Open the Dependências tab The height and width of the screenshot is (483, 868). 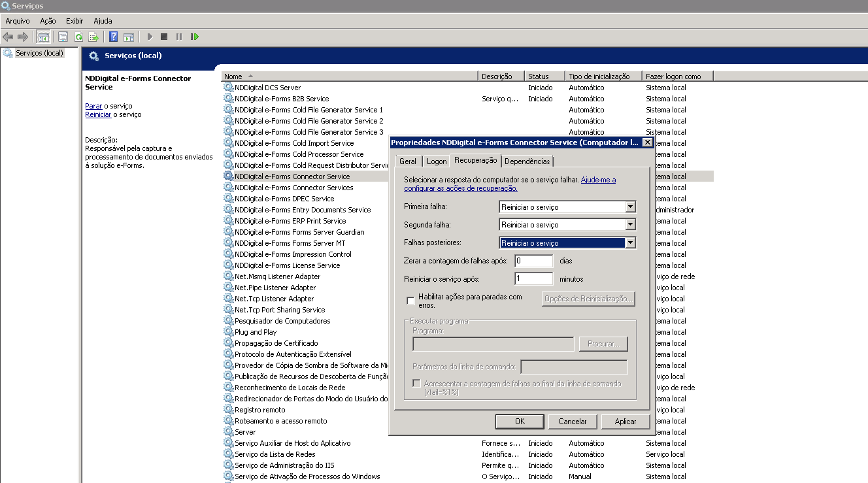[527, 161]
